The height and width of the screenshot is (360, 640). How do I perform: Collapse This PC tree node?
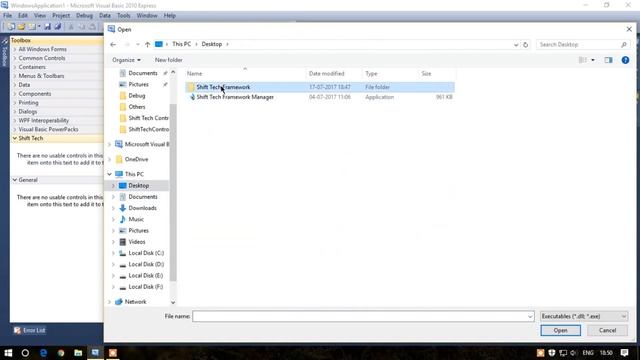pyautogui.click(x=109, y=174)
